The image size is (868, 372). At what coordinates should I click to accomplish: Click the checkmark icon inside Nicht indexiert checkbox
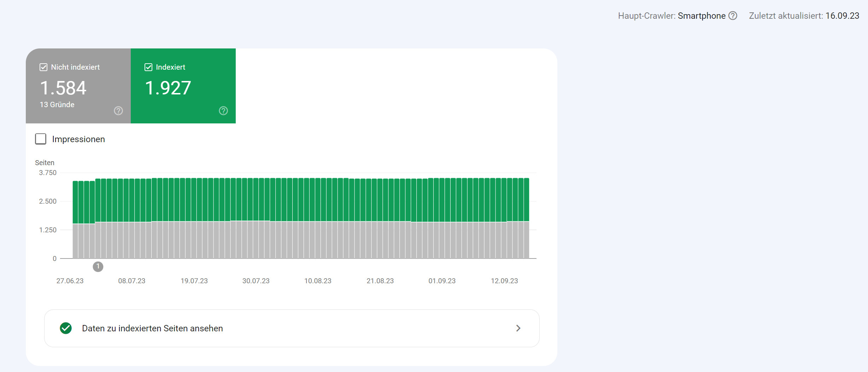click(43, 66)
